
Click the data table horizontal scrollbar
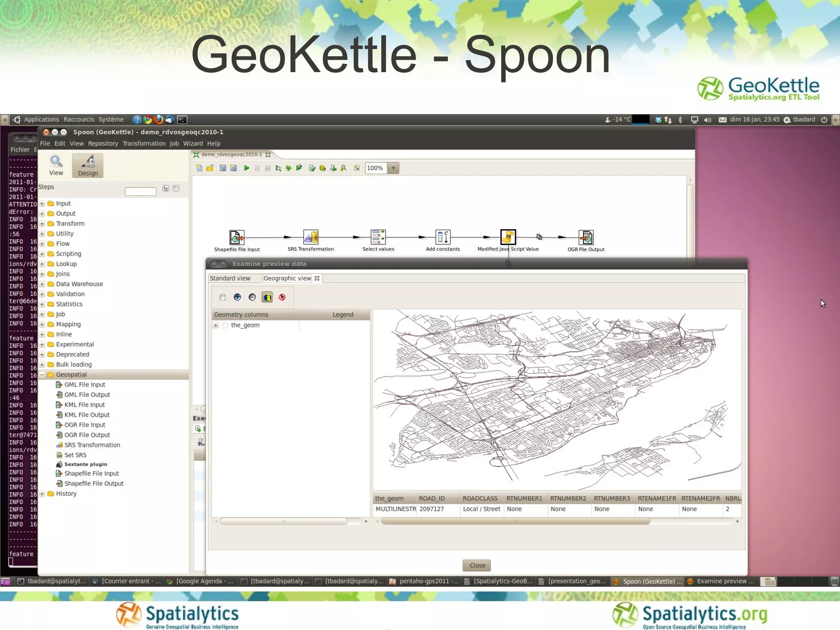(516, 521)
